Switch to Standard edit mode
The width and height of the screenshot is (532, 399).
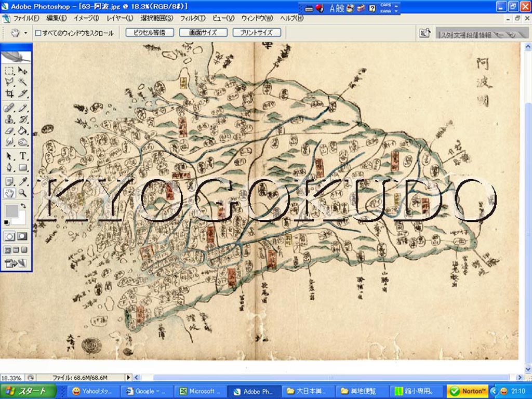coord(9,236)
